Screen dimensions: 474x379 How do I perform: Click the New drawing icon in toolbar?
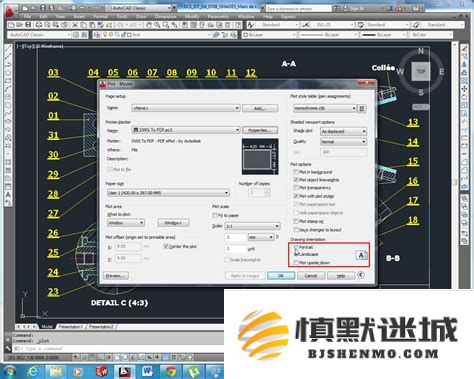11,25
